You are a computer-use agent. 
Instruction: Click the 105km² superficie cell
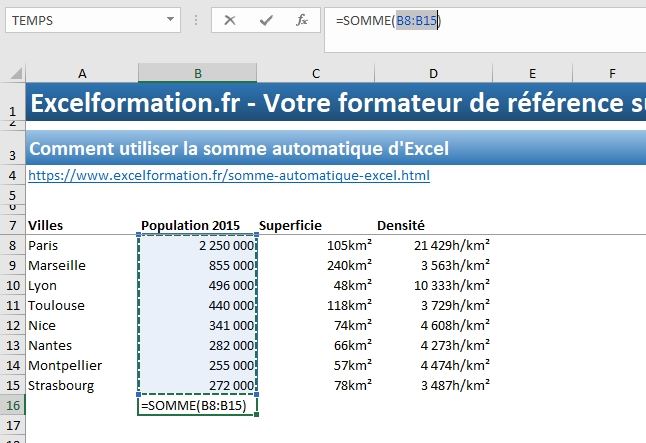click(x=316, y=245)
